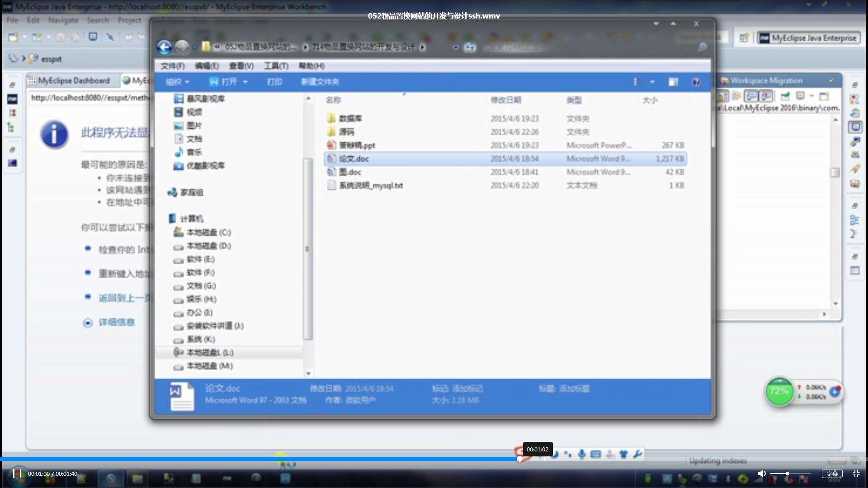Click the 打印 toolbar button
This screenshot has width=868, height=488.
click(274, 82)
